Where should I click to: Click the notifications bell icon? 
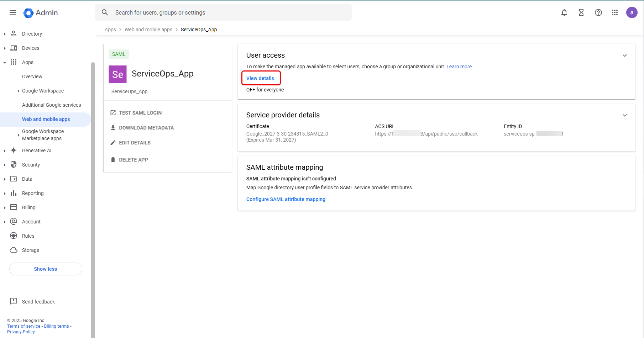[x=564, y=12]
